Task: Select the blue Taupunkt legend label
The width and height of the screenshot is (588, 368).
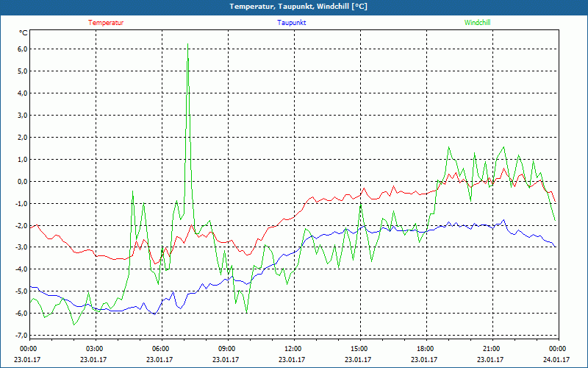Action: (x=292, y=23)
